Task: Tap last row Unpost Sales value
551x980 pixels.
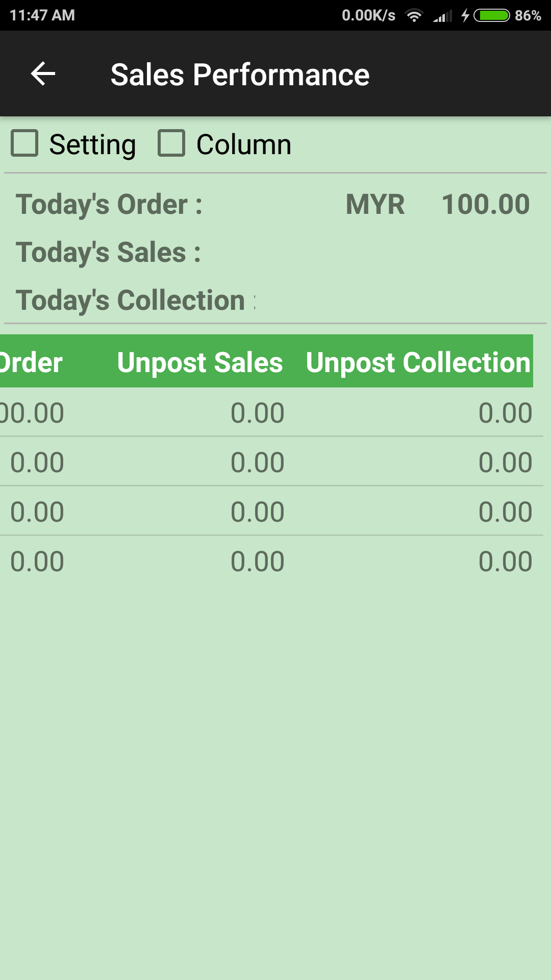Action: pyautogui.click(x=257, y=561)
